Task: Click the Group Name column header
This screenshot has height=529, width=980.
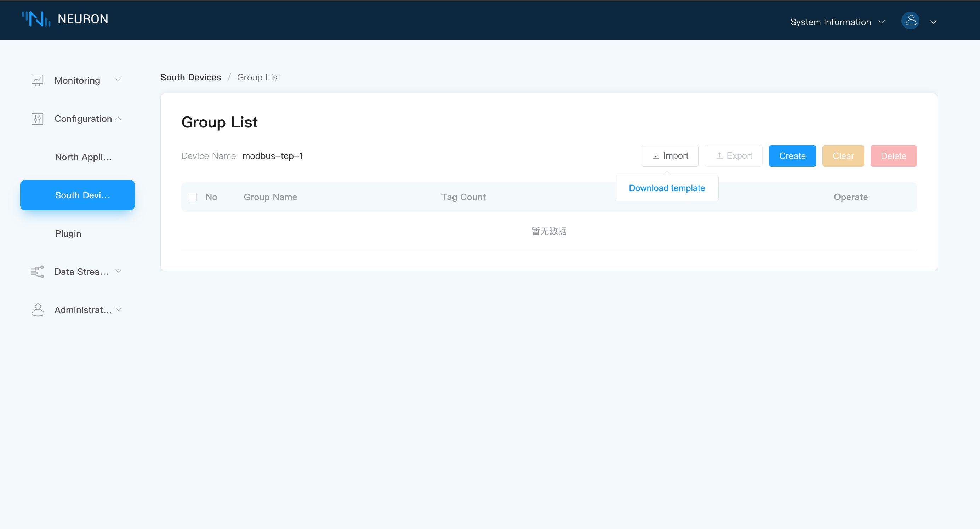Action: (x=270, y=197)
